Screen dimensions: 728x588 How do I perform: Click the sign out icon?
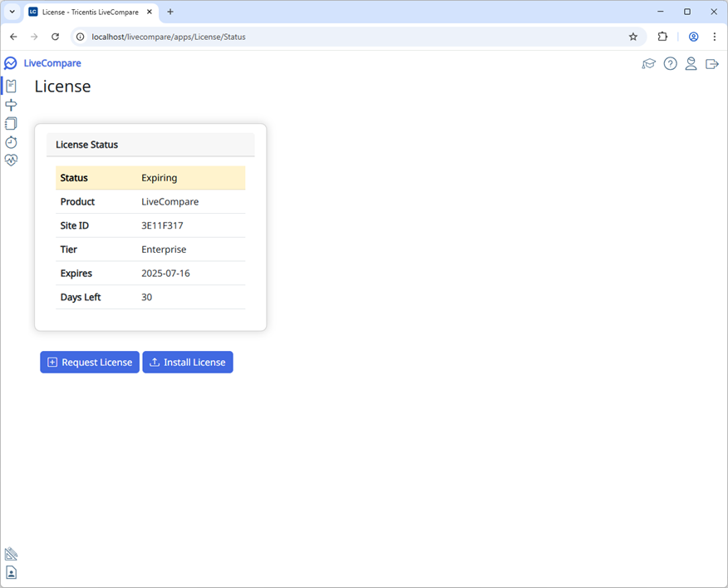[x=711, y=64]
